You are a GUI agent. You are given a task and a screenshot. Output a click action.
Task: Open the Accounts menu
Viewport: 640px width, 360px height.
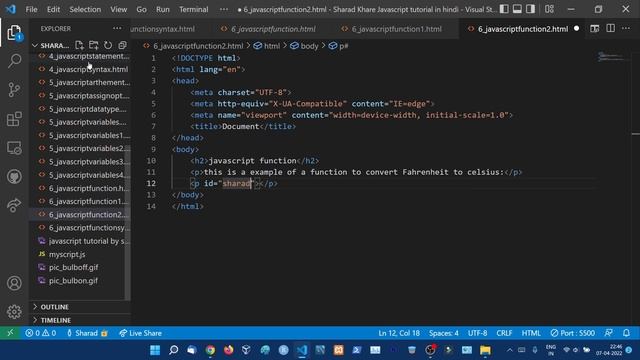[14, 283]
